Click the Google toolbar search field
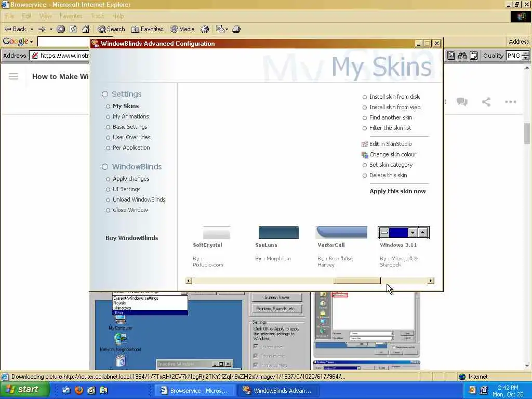The width and height of the screenshot is (532, 399). (64, 42)
